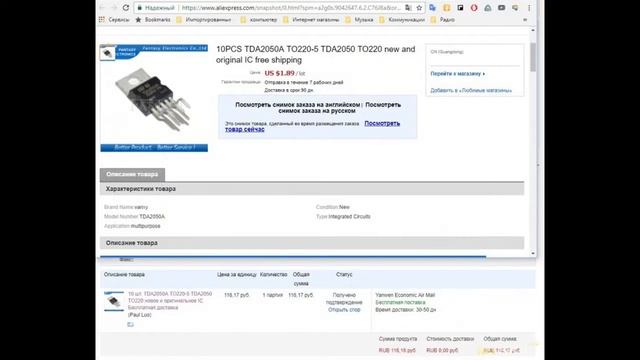The image size is (640, 360).
Task: Select the Описание товара tab
Action: pos(132,174)
